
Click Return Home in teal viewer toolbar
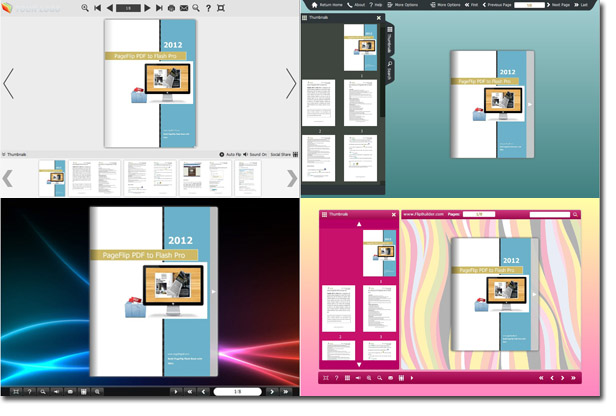point(327,5)
